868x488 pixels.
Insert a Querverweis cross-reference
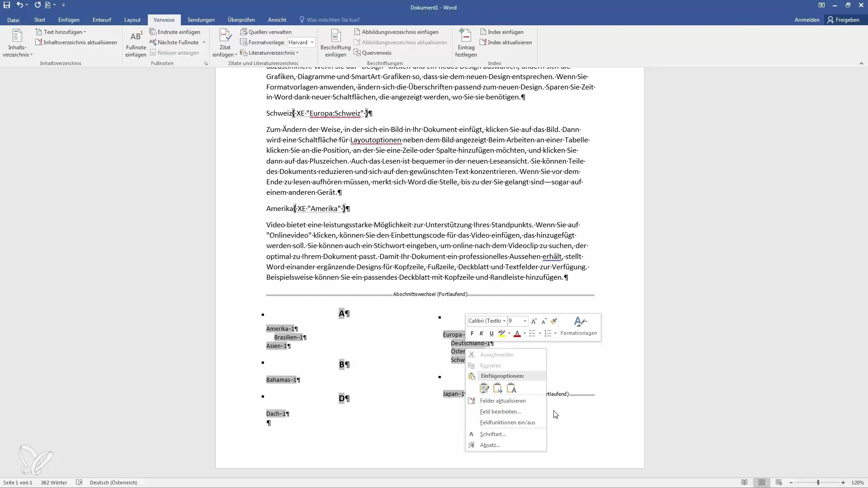[373, 53]
